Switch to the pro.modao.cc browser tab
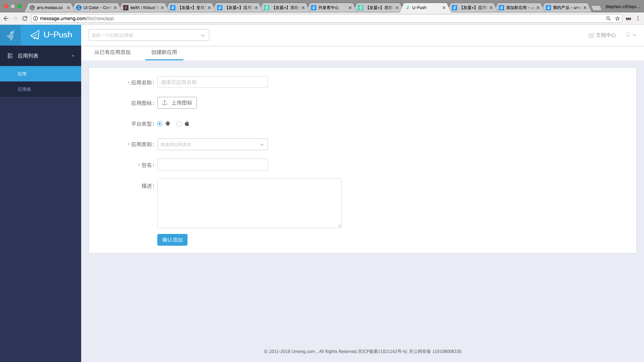Viewport: 644px width, 362px height. (x=49, y=7)
